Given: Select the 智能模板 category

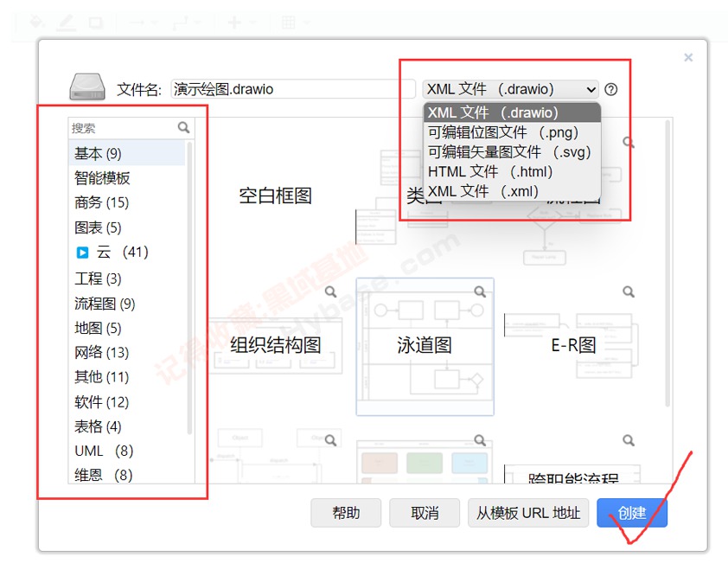Looking at the screenshot, I should 127,178.
